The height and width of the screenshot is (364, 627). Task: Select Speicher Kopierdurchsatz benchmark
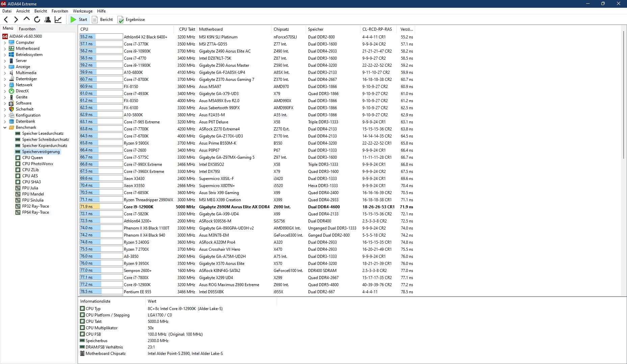tap(41, 146)
